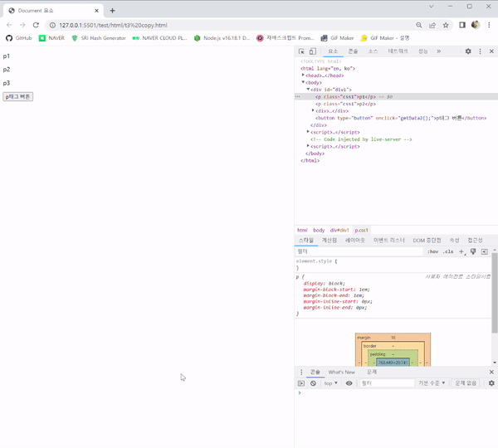
Task: Open drawer three-dot menu beside 콘솔
Action: point(301,373)
